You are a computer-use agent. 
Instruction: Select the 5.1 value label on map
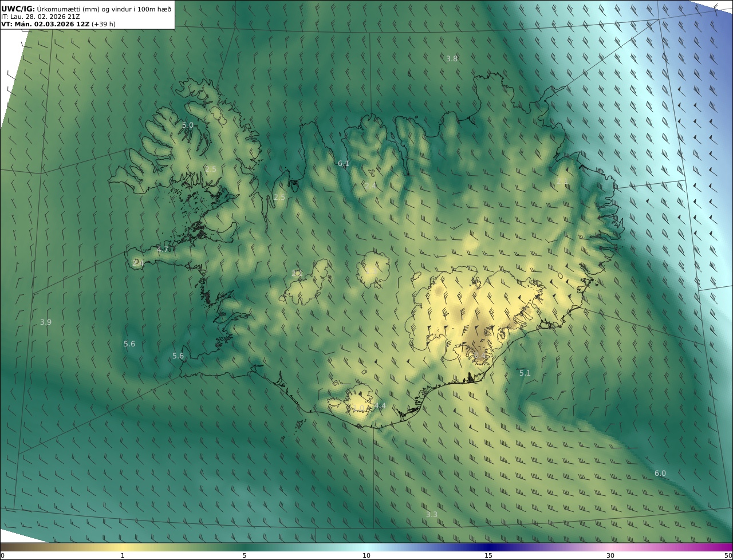(525, 373)
